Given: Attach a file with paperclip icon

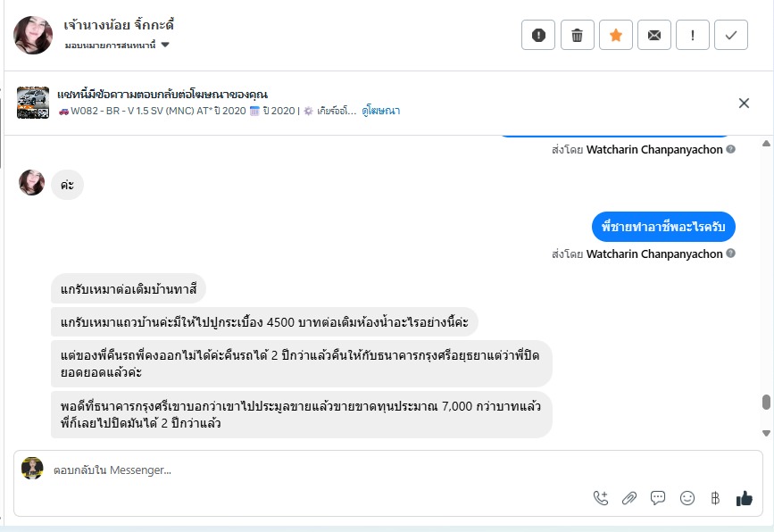Looking at the screenshot, I should click(x=629, y=498).
